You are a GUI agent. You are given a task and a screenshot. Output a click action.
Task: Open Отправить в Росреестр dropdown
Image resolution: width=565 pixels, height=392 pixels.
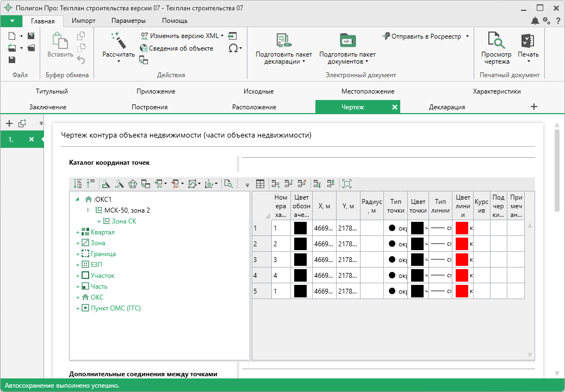[x=467, y=36]
